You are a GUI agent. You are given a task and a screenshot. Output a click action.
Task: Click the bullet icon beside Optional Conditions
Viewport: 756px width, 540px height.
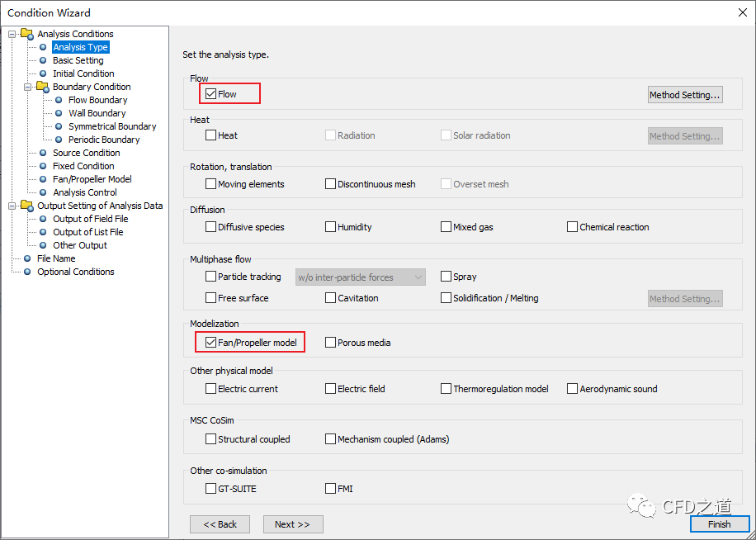(27, 272)
